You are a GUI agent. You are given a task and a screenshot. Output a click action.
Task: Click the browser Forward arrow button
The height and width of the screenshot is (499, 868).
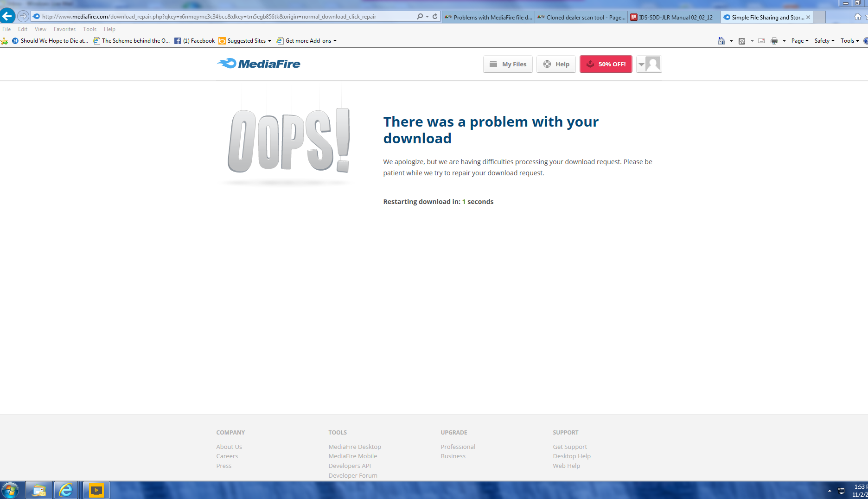point(23,16)
